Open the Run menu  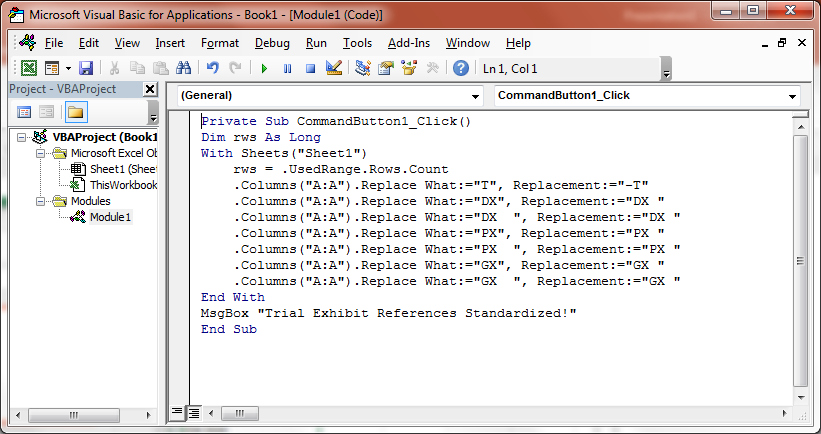(x=316, y=43)
